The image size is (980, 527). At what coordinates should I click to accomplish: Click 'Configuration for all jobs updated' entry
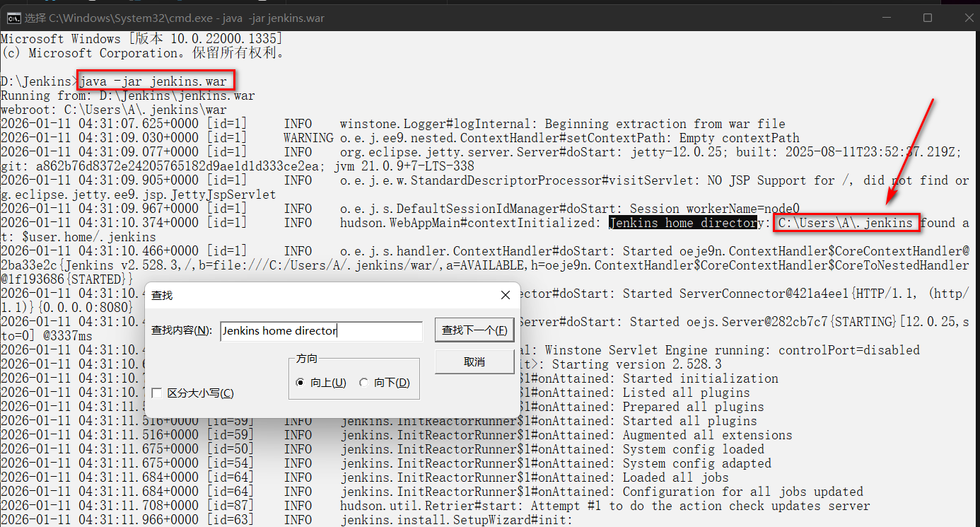[x=743, y=492]
